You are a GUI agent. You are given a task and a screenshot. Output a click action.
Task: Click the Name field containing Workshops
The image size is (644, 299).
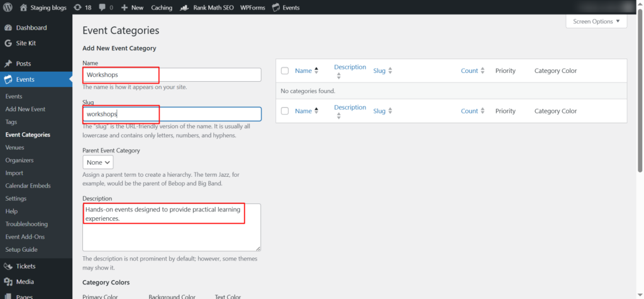pos(172,75)
